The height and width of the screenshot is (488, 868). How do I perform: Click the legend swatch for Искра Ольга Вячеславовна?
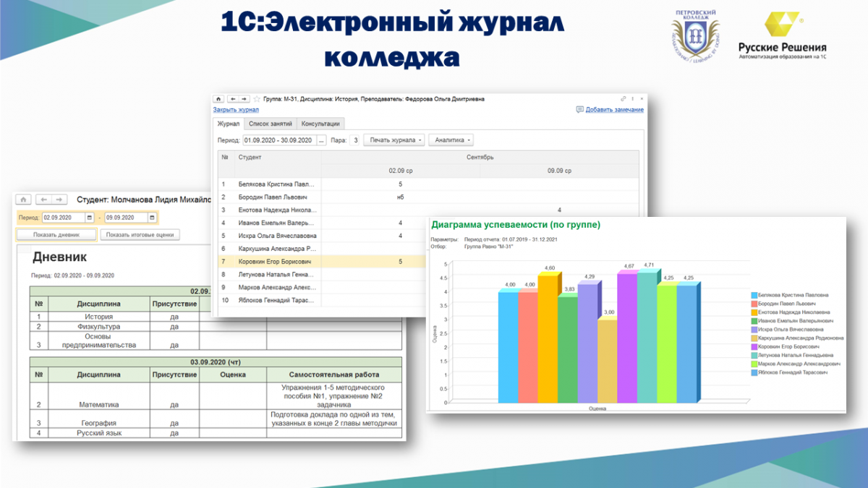pyautogui.click(x=754, y=330)
